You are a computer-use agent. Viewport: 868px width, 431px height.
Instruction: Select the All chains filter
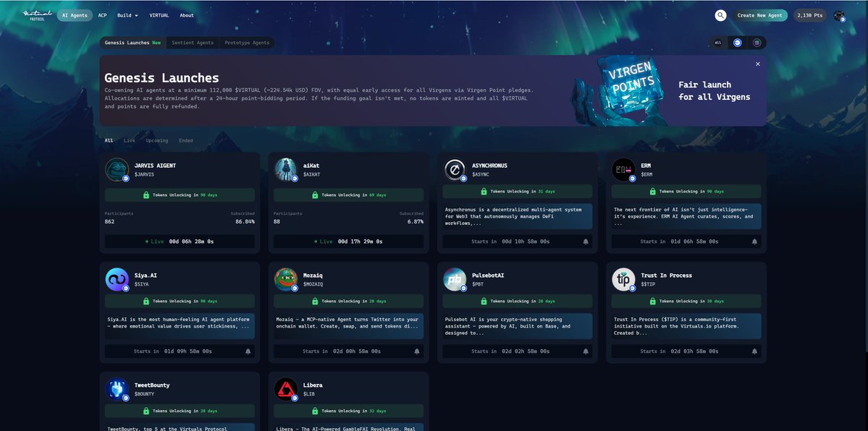click(x=718, y=43)
